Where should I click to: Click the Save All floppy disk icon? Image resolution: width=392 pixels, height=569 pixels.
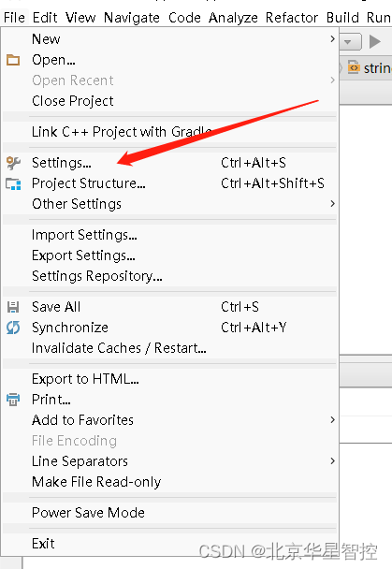coord(13,307)
